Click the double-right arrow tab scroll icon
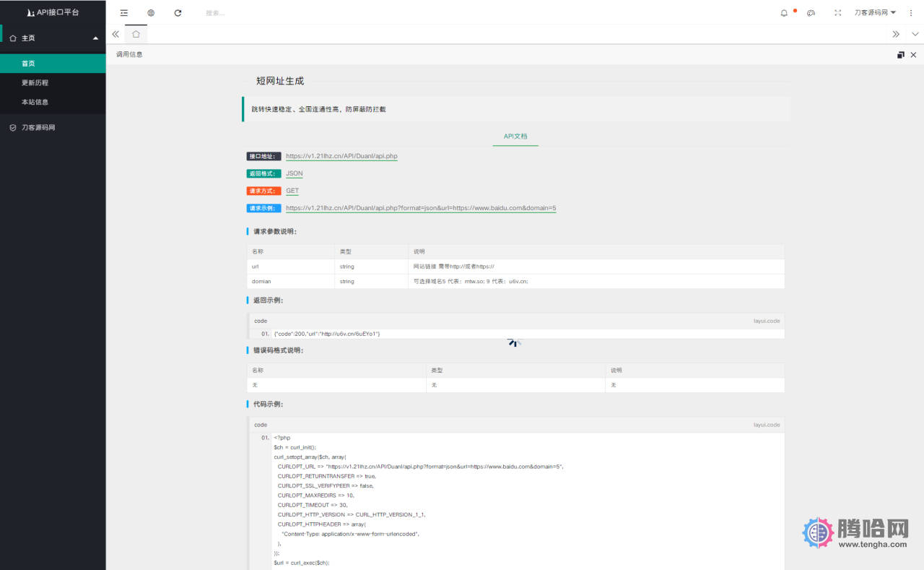This screenshot has height=570, width=924. [896, 34]
